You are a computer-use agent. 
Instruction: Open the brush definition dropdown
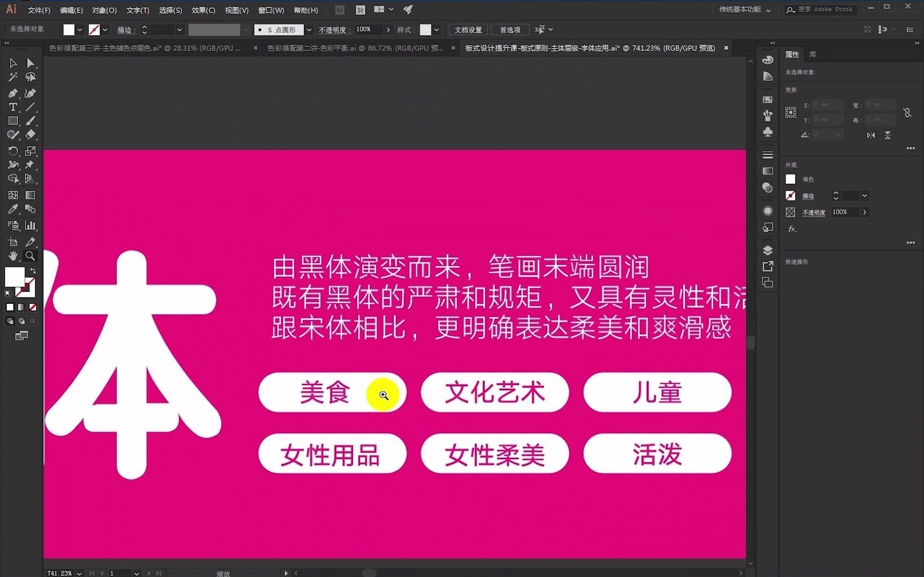(308, 29)
